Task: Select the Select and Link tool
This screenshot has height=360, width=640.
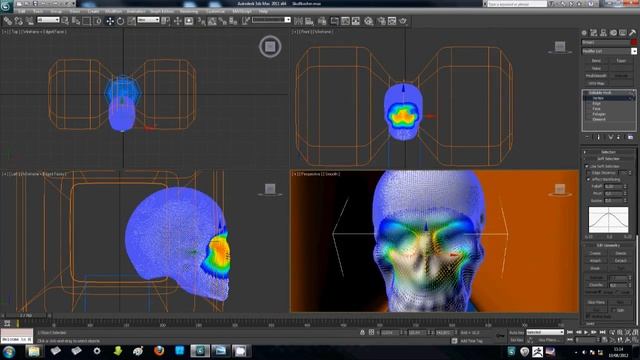Action: tap(8, 21)
